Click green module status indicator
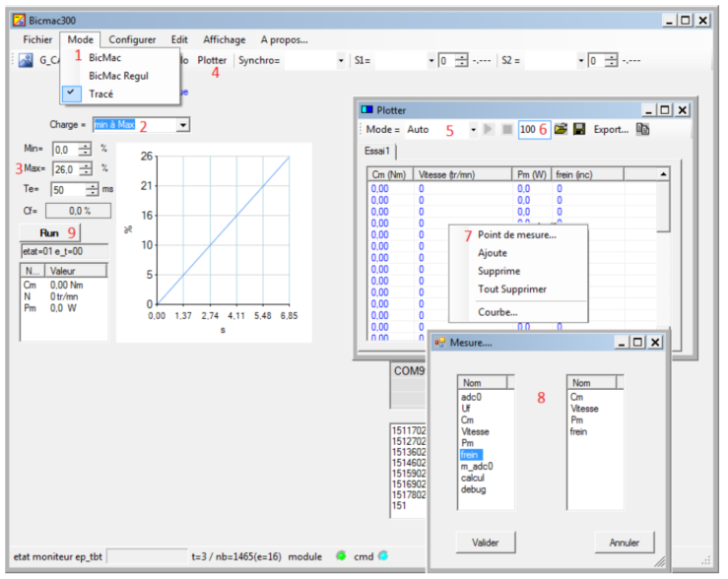 point(341,555)
